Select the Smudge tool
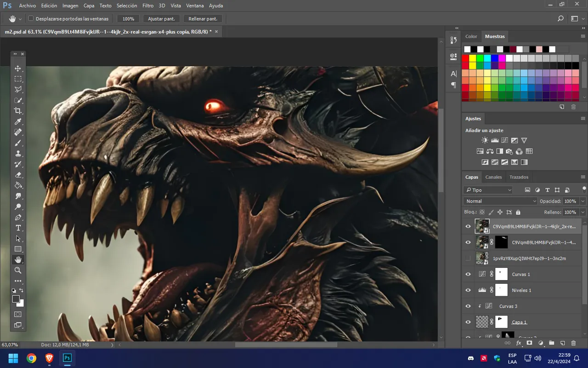Viewport: 588px width, 368px height. coord(18,196)
